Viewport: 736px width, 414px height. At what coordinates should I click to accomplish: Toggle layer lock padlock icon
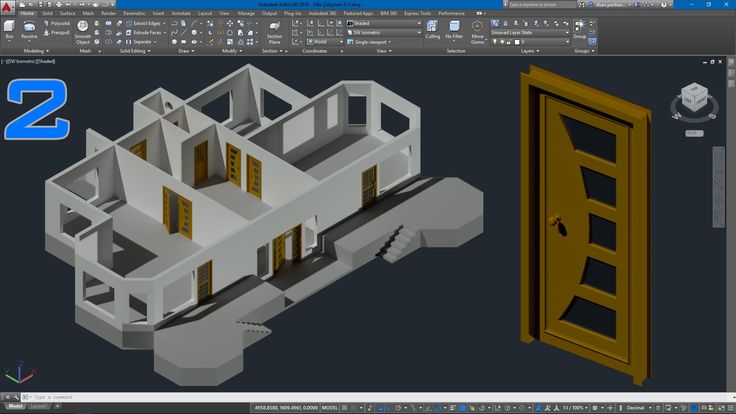click(508, 42)
